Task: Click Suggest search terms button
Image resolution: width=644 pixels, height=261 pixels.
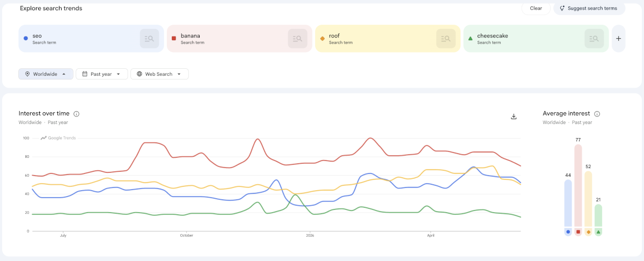Action: (x=589, y=9)
